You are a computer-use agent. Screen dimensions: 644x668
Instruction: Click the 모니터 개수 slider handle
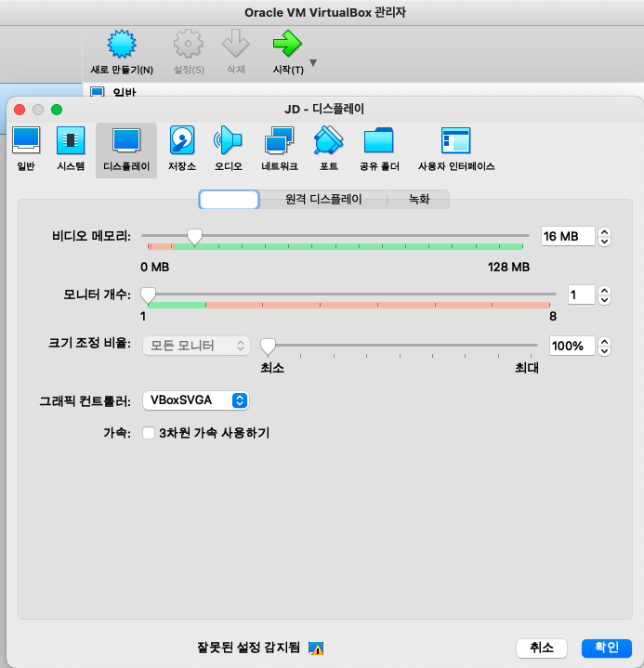point(148,295)
